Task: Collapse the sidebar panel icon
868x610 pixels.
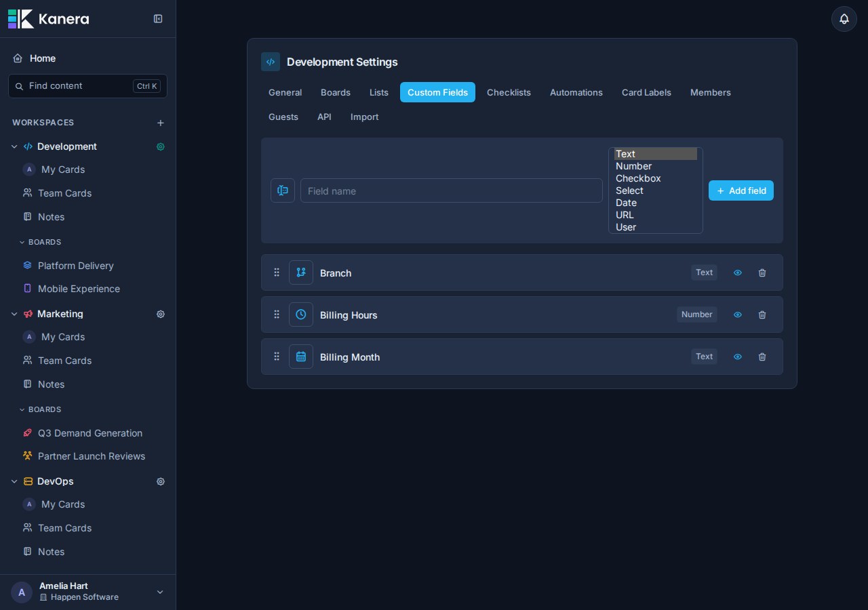Action: coord(158,19)
